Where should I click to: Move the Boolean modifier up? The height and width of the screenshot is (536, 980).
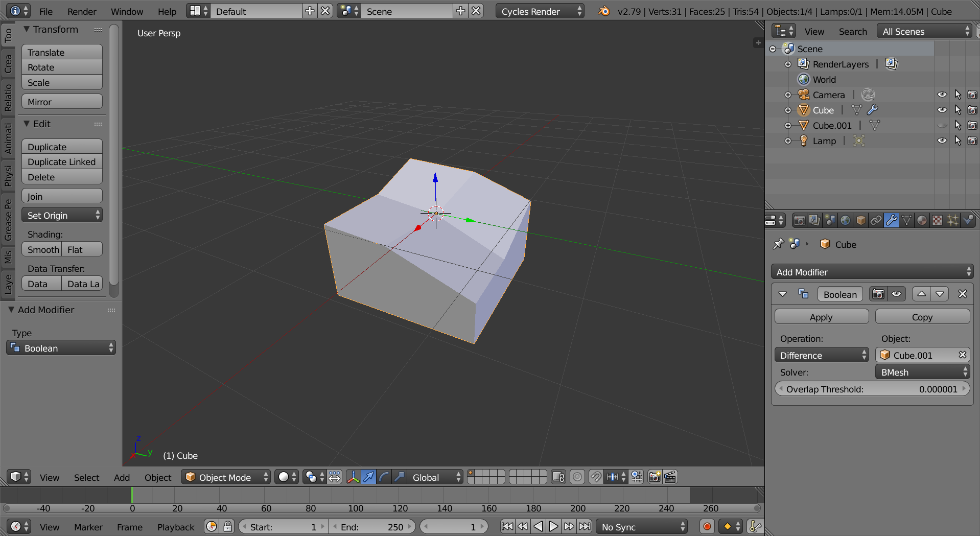pos(921,294)
